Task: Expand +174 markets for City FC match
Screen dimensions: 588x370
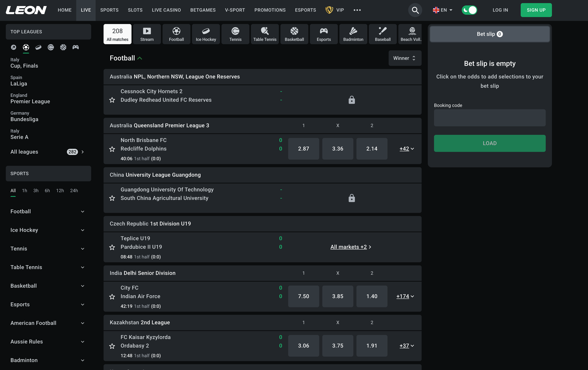Action: [x=405, y=296]
